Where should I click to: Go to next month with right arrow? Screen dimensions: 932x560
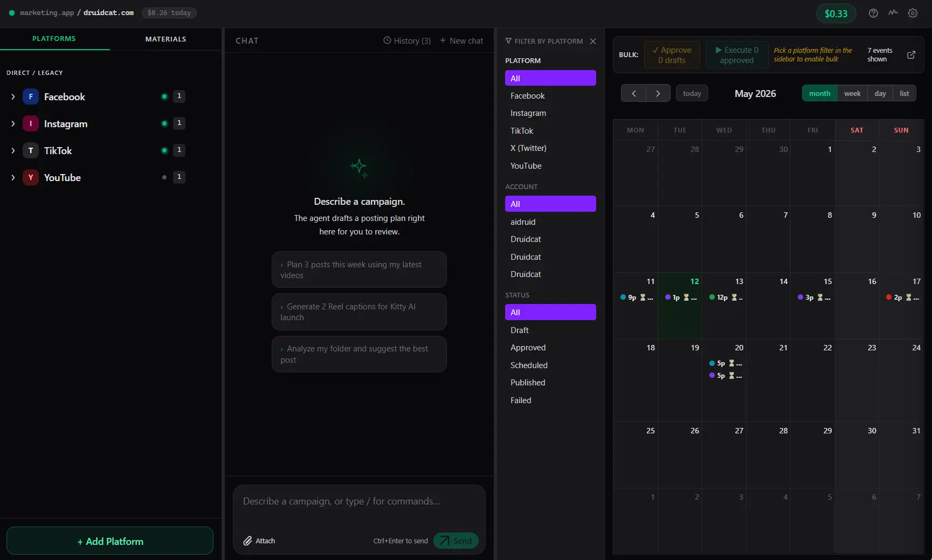point(658,93)
